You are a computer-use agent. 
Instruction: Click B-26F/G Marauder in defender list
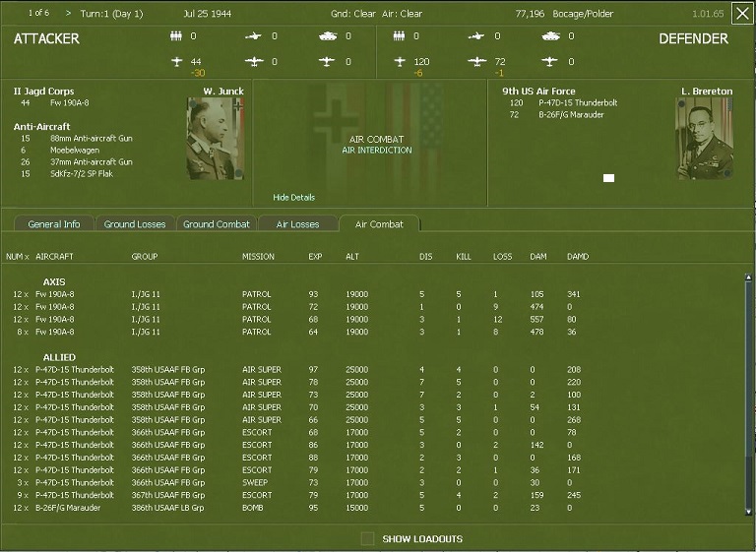571,115
